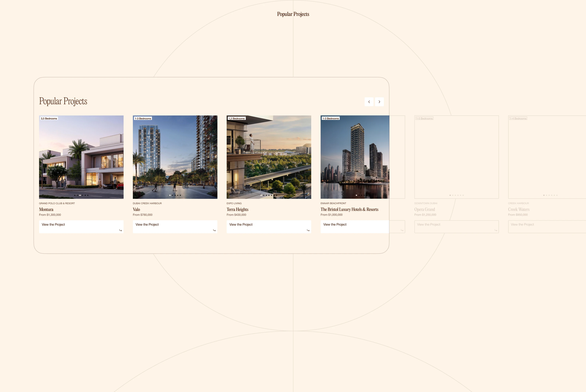Click the From $1,300,000 price
This screenshot has width=586, height=392.
click(x=50, y=215)
